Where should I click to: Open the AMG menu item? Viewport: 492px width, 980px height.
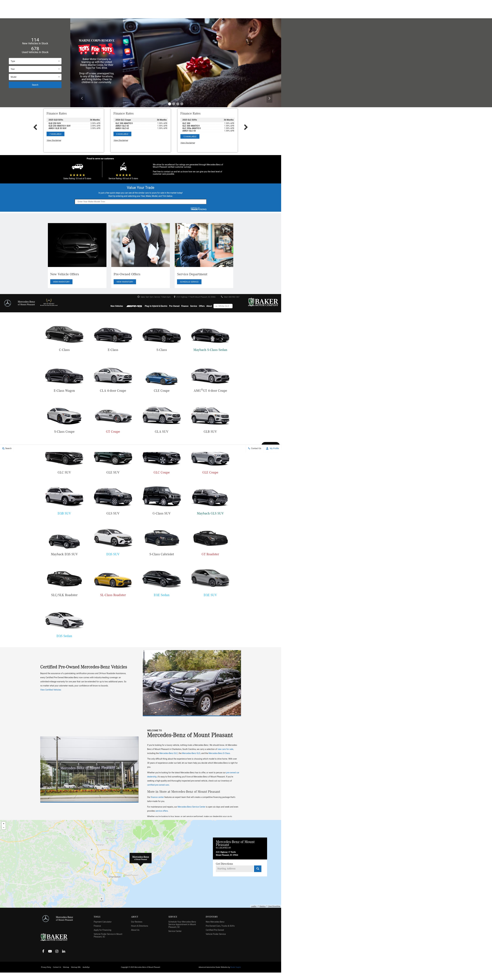134,306
